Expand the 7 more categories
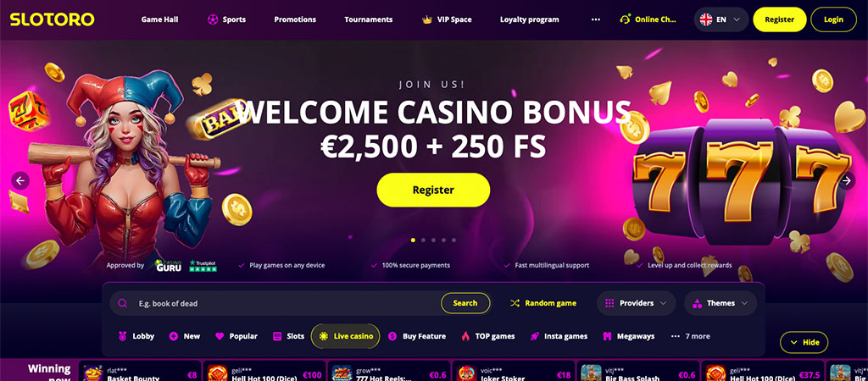The width and height of the screenshot is (868, 381). 690,336
